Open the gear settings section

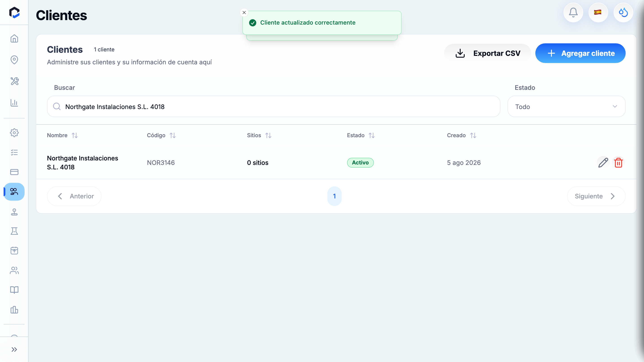pyautogui.click(x=14, y=133)
